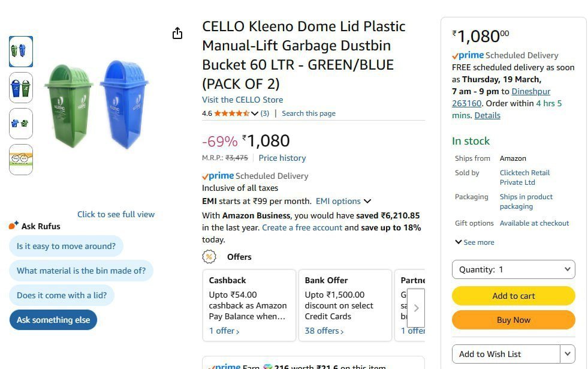The height and width of the screenshot is (369, 588).
Task: Click the share icon near product image
Action: point(177,34)
